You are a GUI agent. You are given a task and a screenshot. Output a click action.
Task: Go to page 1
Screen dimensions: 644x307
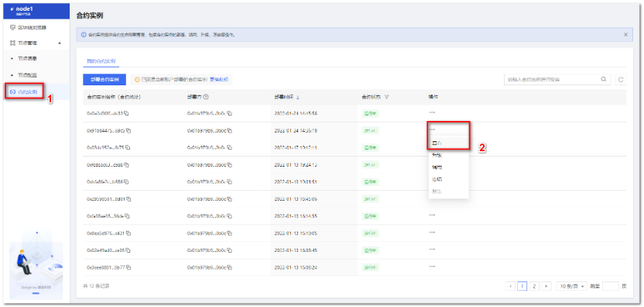coord(522,286)
